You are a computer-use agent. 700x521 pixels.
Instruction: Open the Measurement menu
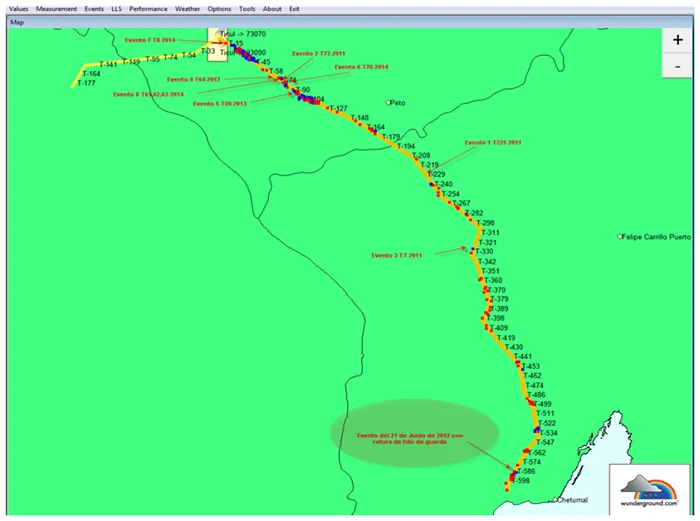57,8
